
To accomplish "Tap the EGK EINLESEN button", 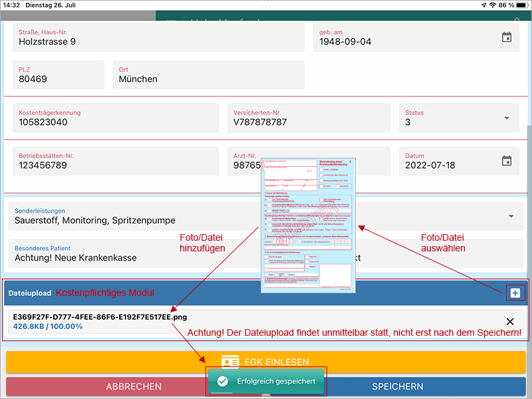I will [x=265, y=362].
